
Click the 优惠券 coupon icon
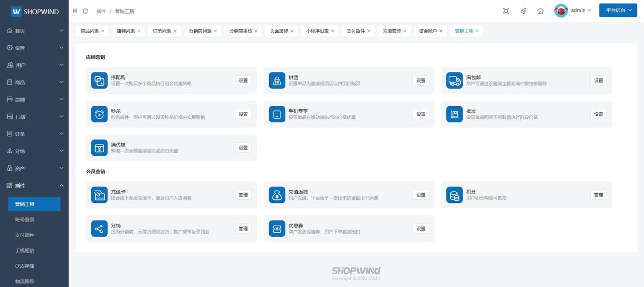point(277,229)
